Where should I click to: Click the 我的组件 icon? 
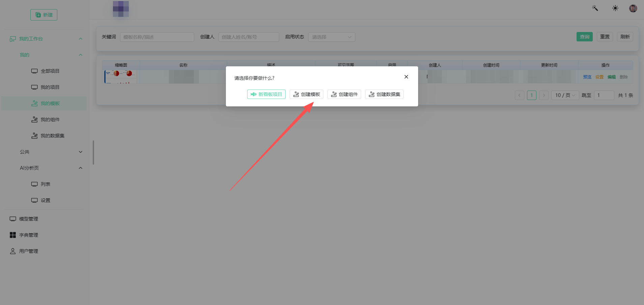(x=34, y=120)
